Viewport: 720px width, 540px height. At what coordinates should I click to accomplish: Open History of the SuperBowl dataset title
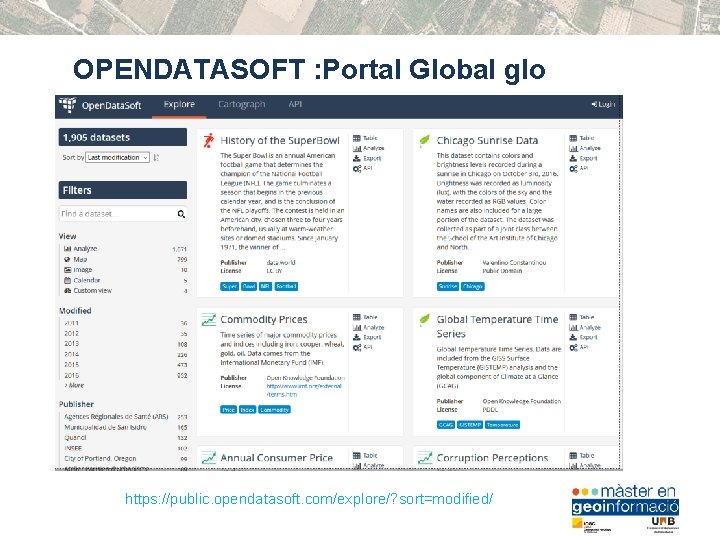[280, 141]
